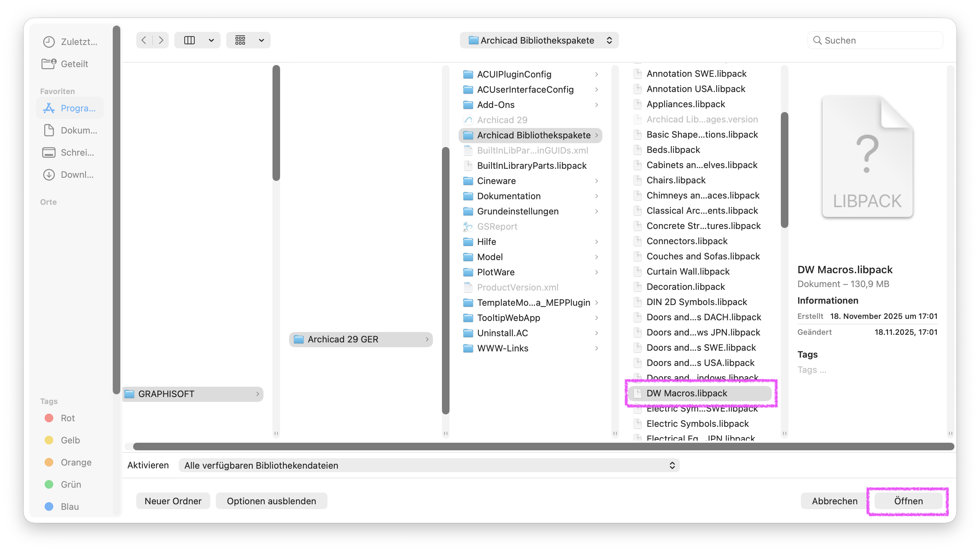Select BuiltInLibraryParts.libpack file
The width and height of the screenshot is (980, 552).
pyautogui.click(x=531, y=165)
